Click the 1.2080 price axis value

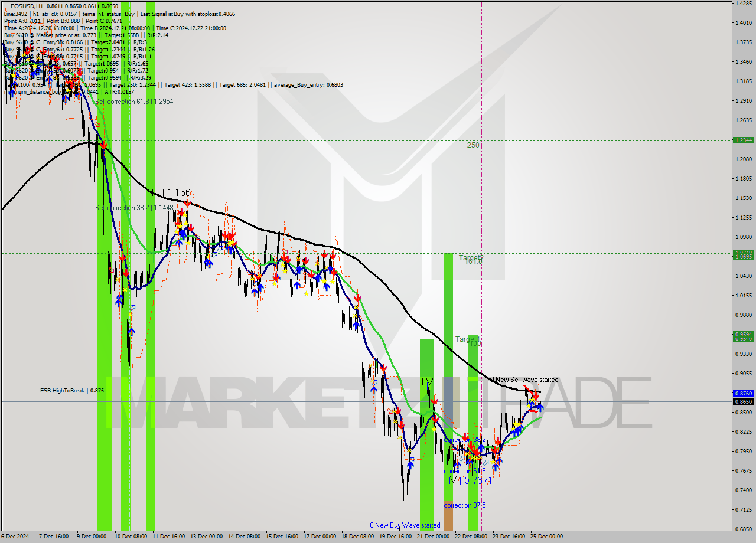tap(743, 159)
